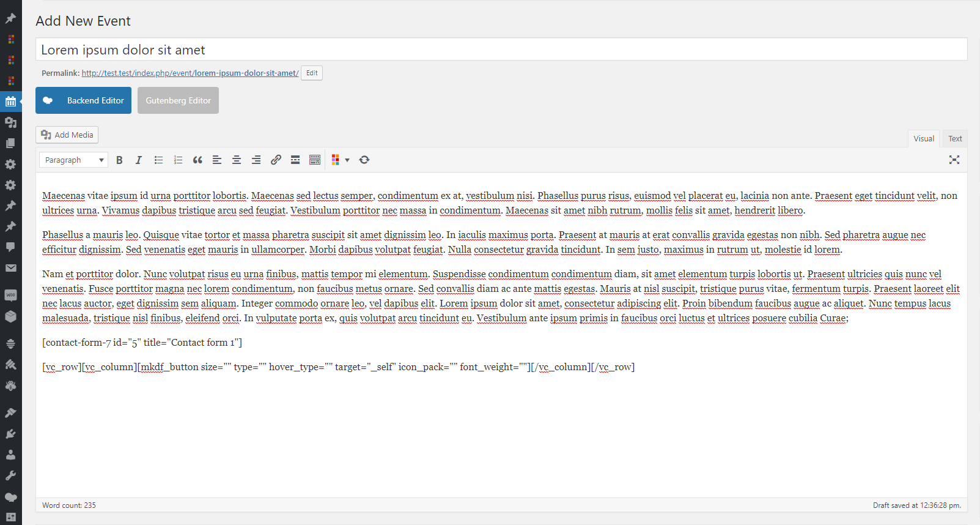Apply numbered list formatting
The width and height of the screenshot is (980, 525).
pyautogui.click(x=178, y=160)
